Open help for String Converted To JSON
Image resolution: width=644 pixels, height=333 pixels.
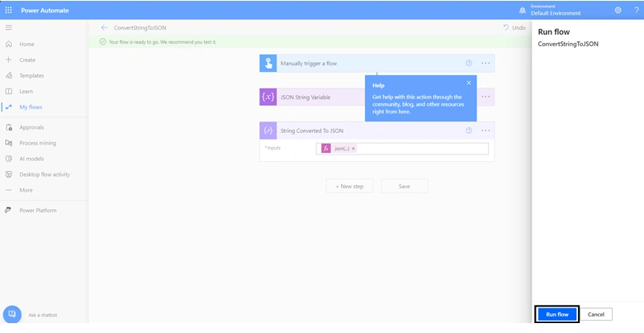point(469,131)
